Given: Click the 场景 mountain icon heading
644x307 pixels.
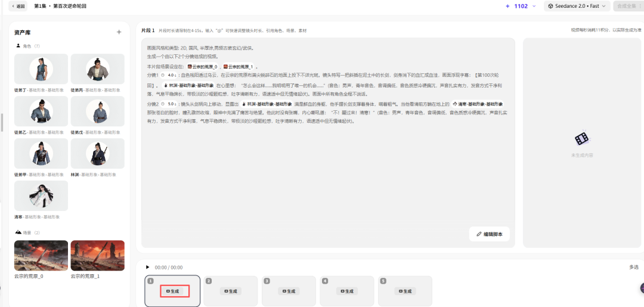Looking at the screenshot, I should [x=18, y=232].
